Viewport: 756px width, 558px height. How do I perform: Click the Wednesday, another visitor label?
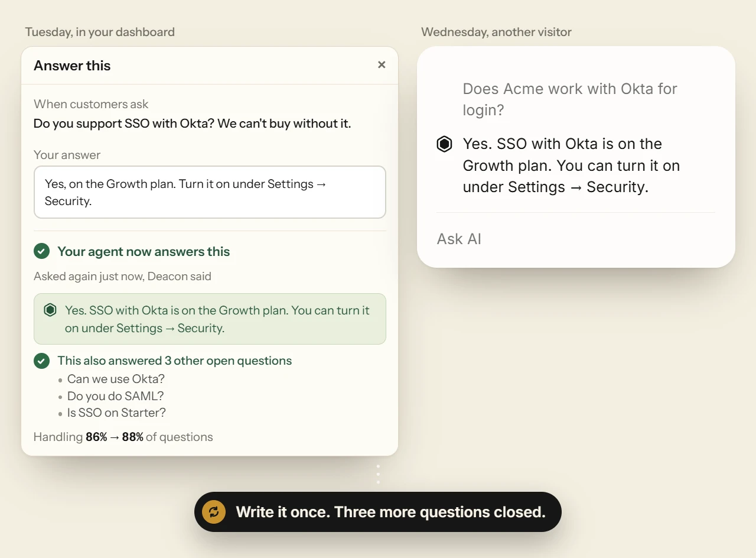(496, 32)
